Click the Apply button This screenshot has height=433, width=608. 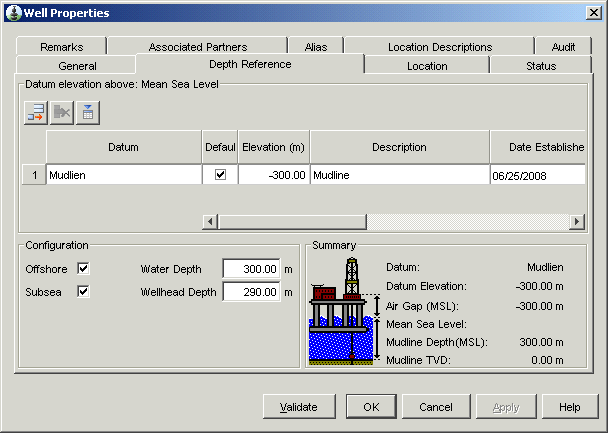[x=506, y=407]
